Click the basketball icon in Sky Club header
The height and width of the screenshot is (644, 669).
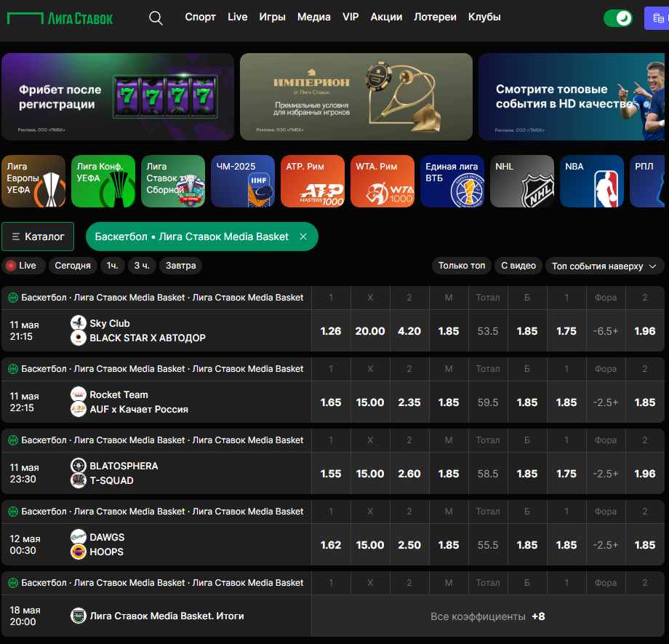[x=13, y=298]
